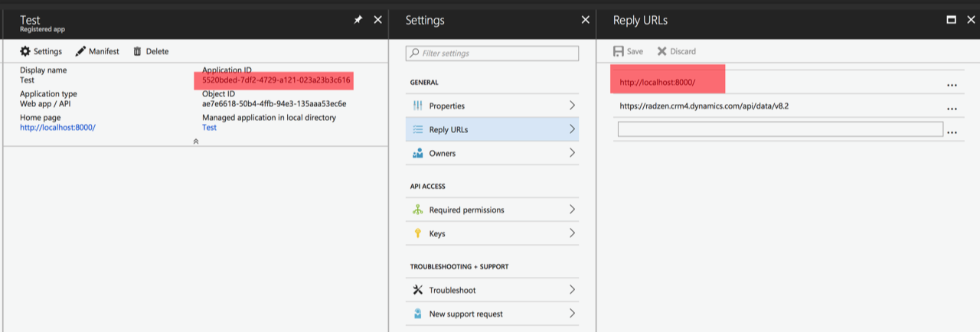Click the Required permissions hierarchy icon
980x332 pixels.
click(417, 210)
